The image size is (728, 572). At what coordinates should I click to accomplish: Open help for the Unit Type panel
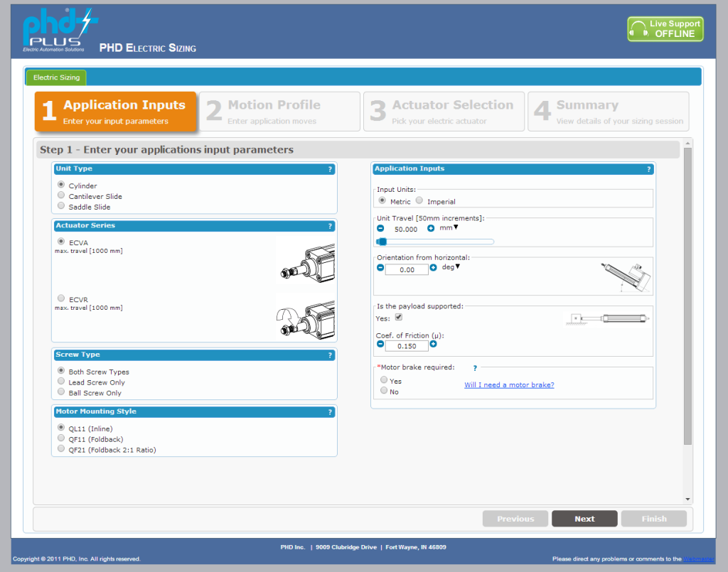point(329,169)
